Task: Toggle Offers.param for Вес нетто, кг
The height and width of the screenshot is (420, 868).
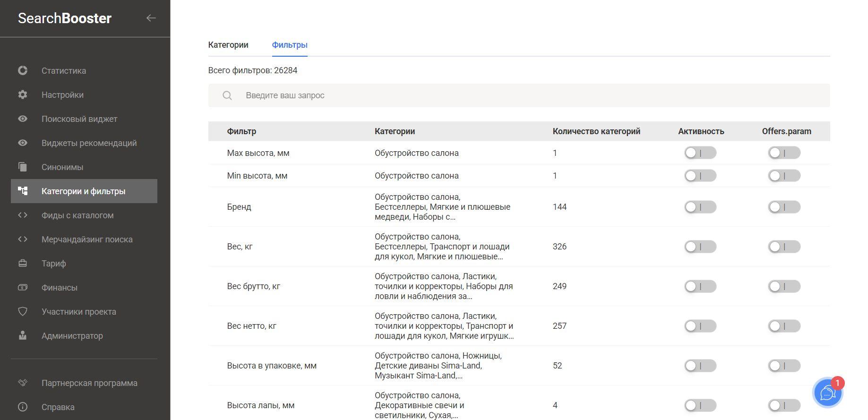Action: click(784, 326)
